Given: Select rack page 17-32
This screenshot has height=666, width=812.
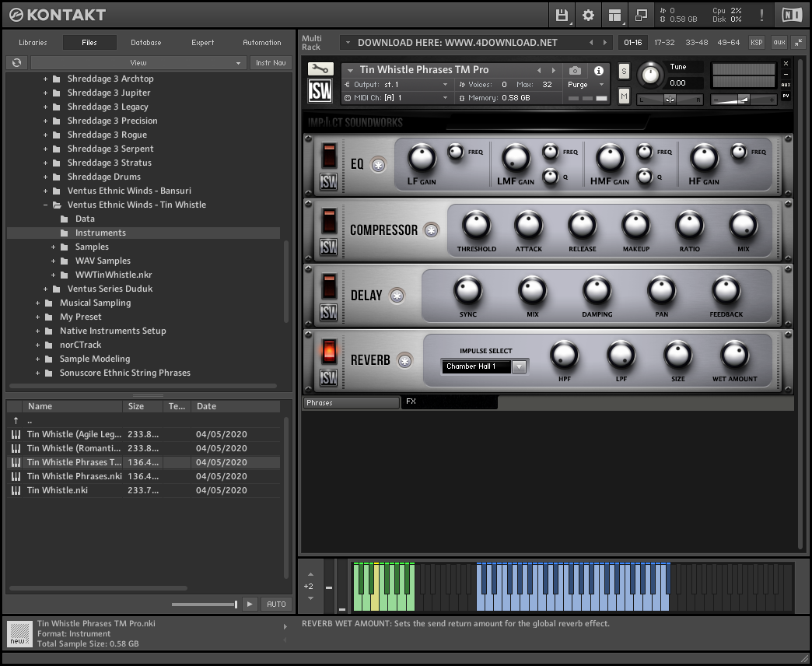Looking at the screenshot, I should [664, 43].
